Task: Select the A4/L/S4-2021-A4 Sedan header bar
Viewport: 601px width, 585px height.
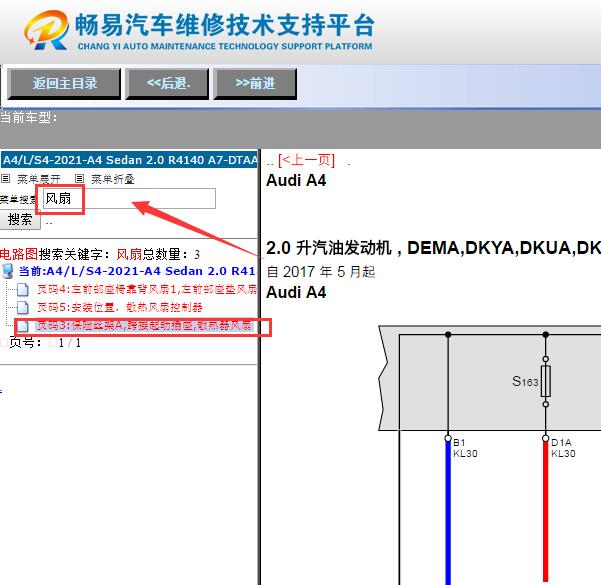Action: point(129,160)
